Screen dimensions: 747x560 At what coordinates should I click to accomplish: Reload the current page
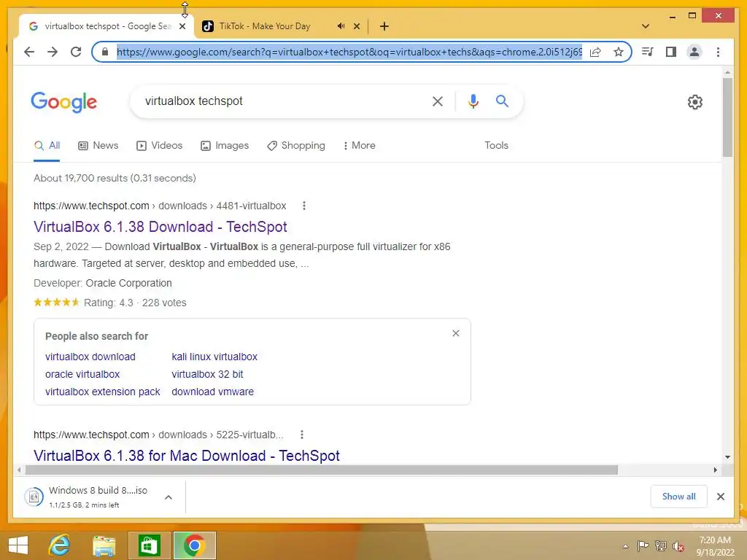pyautogui.click(x=76, y=52)
